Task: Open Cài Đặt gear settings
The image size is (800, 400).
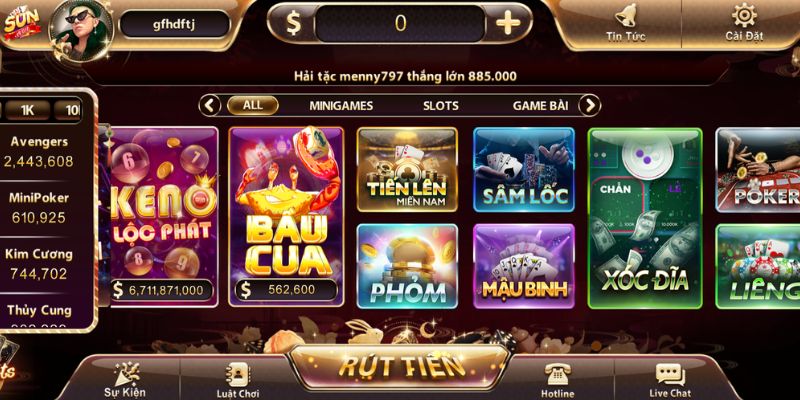Action: (x=744, y=15)
